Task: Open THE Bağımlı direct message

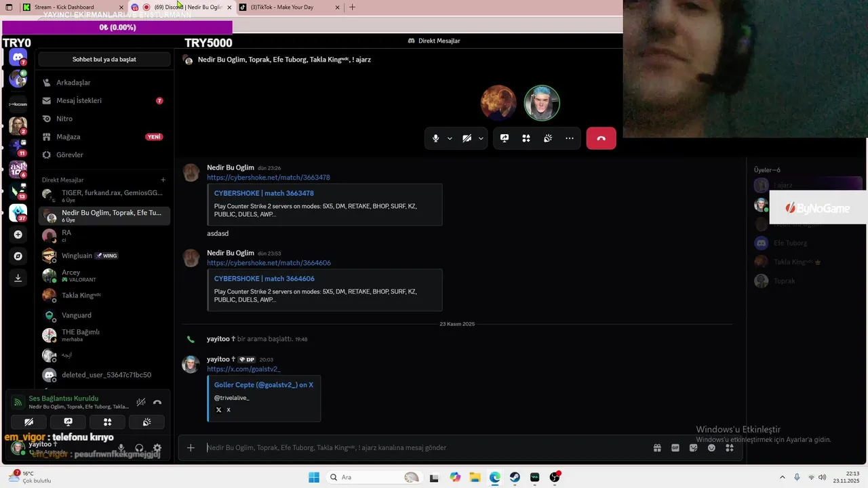Action: (x=104, y=335)
